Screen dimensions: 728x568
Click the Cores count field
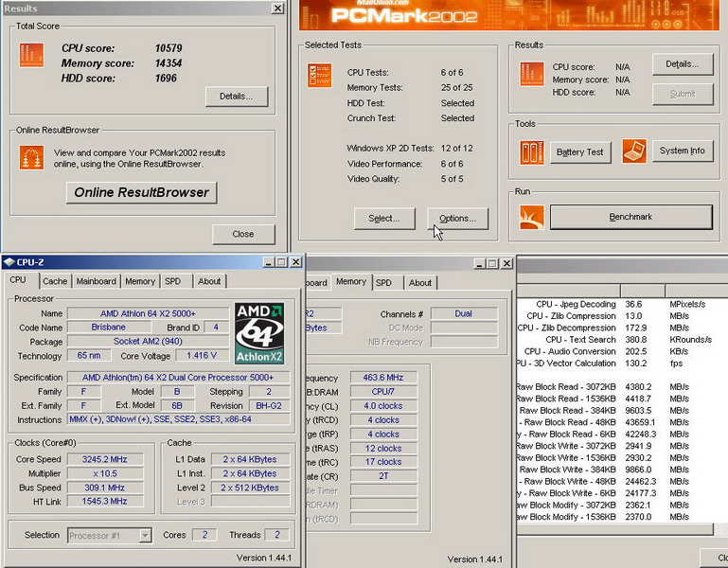pos(204,535)
